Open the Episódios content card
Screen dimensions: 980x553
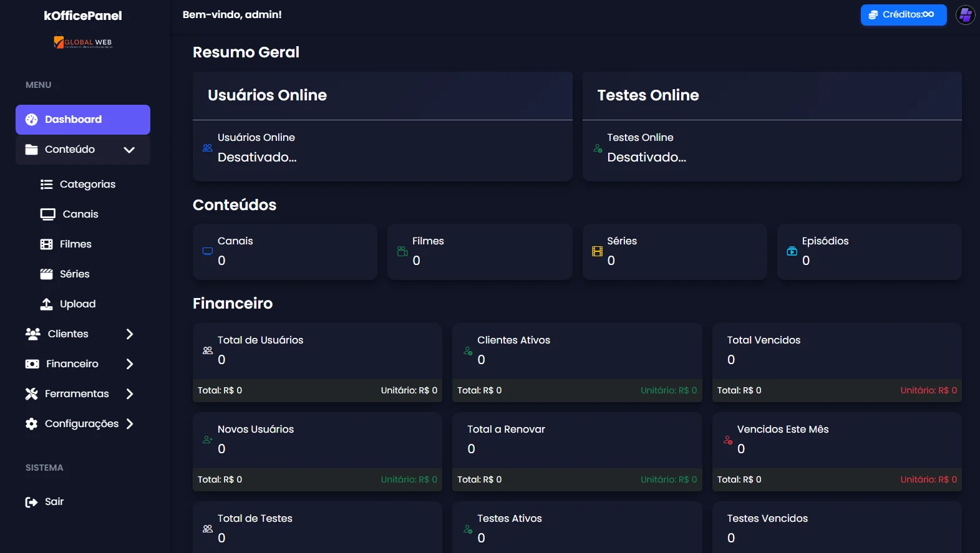pyautogui.click(x=868, y=251)
